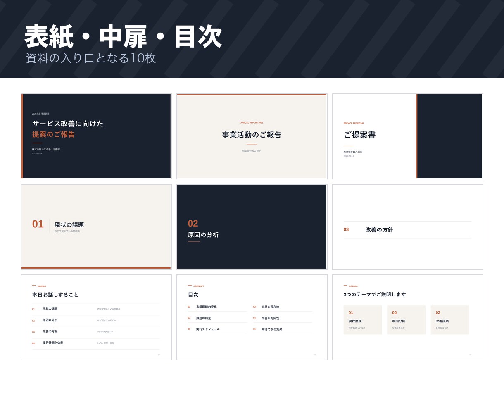Screen dimensions: 504x420
Task: Select the orange 提案のご報告 title line
Action: click(x=53, y=134)
